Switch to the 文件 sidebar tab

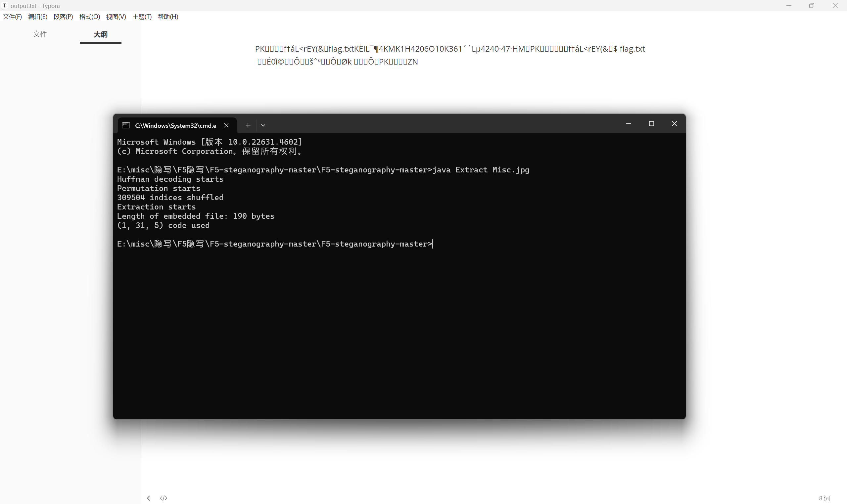tap(40, 34)
